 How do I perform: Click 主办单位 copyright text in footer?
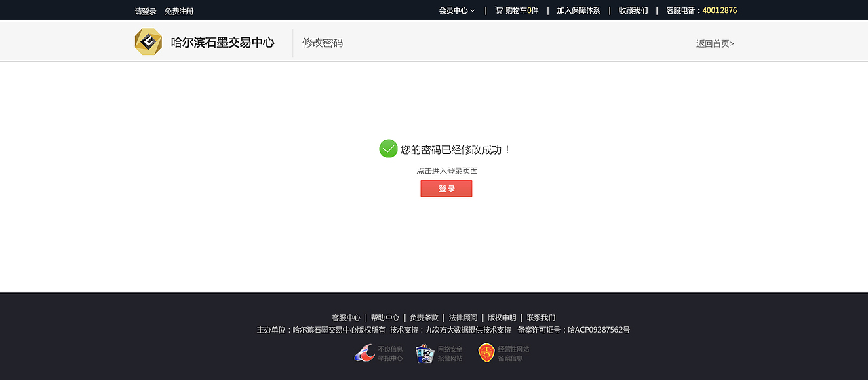[x=321, y=330]
